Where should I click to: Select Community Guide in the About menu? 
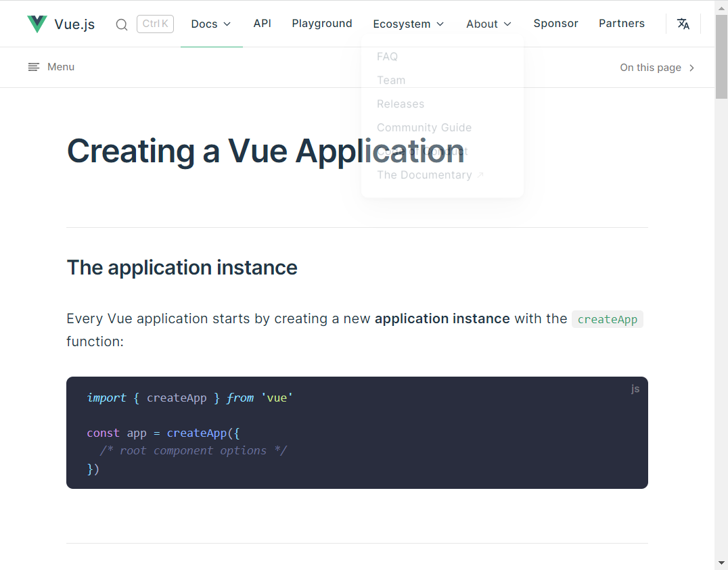pyautogui.click(x=424, y=128)
